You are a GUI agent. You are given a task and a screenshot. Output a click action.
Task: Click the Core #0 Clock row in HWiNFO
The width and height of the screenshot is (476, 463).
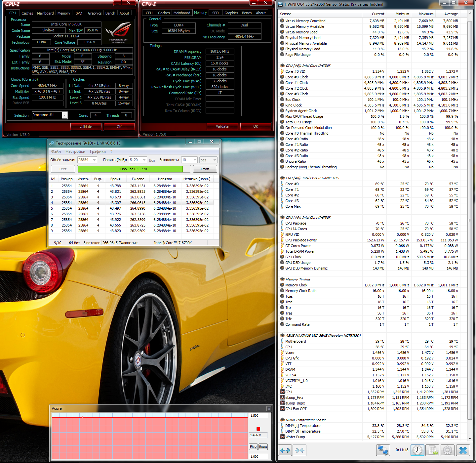(x=373, y=77)
